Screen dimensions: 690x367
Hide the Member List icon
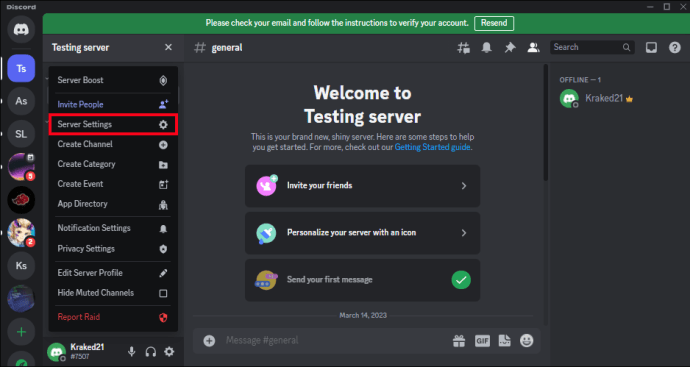(x=533, y=48)
